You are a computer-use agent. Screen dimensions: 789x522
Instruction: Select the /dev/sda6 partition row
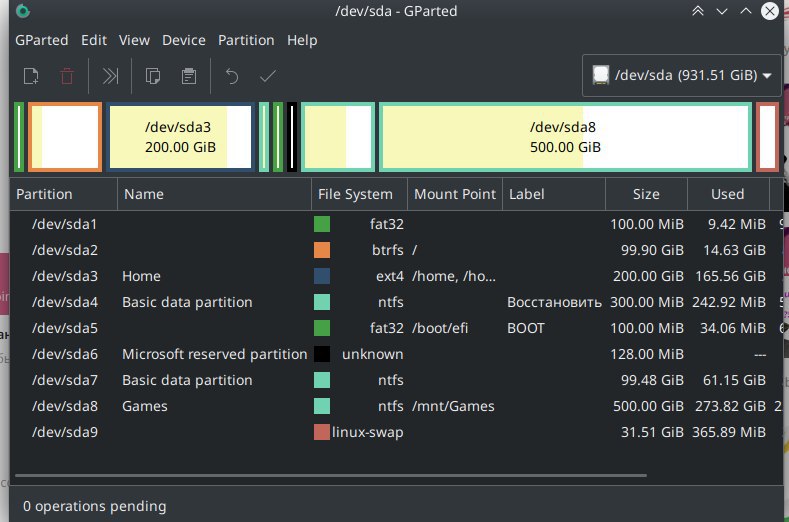point(397,354)
